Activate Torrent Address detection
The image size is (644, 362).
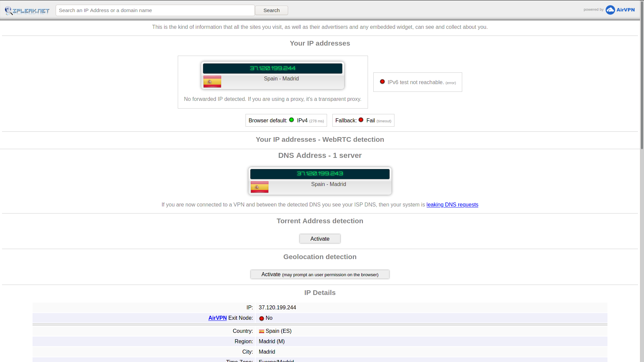point(320,239)
